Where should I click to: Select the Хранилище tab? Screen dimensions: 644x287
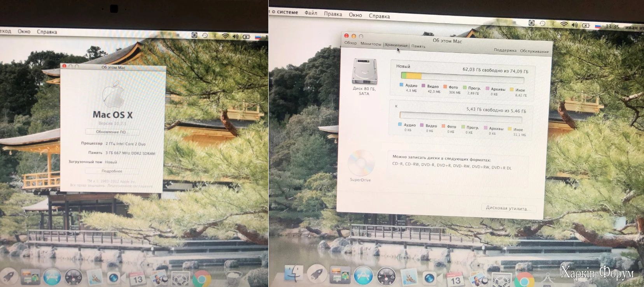point(396,45)
